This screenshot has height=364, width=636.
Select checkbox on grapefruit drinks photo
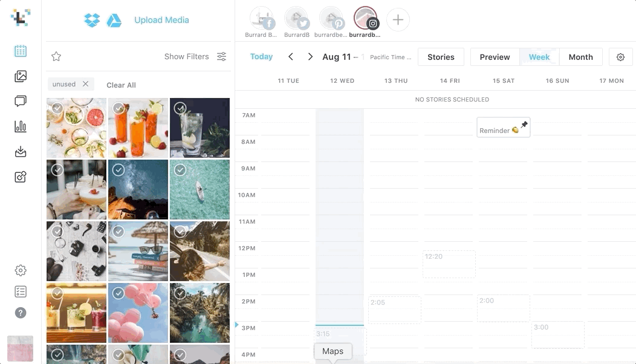point(57,108)
